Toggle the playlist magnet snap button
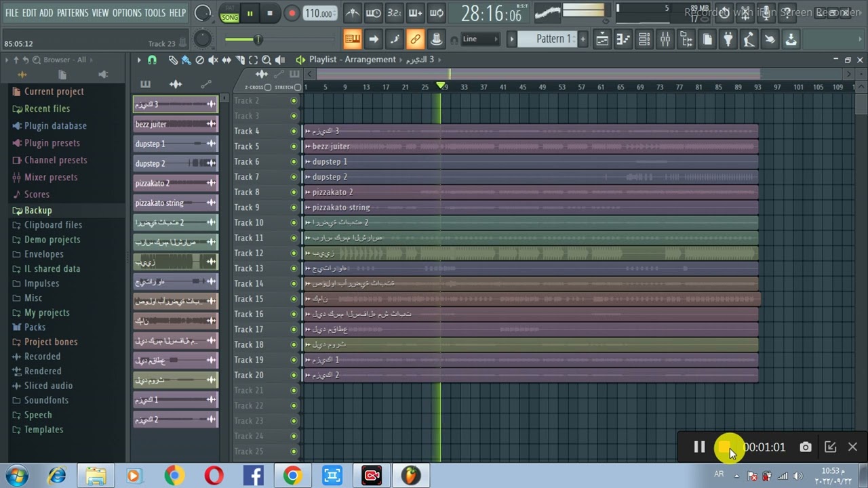 (x=152, y=60)
